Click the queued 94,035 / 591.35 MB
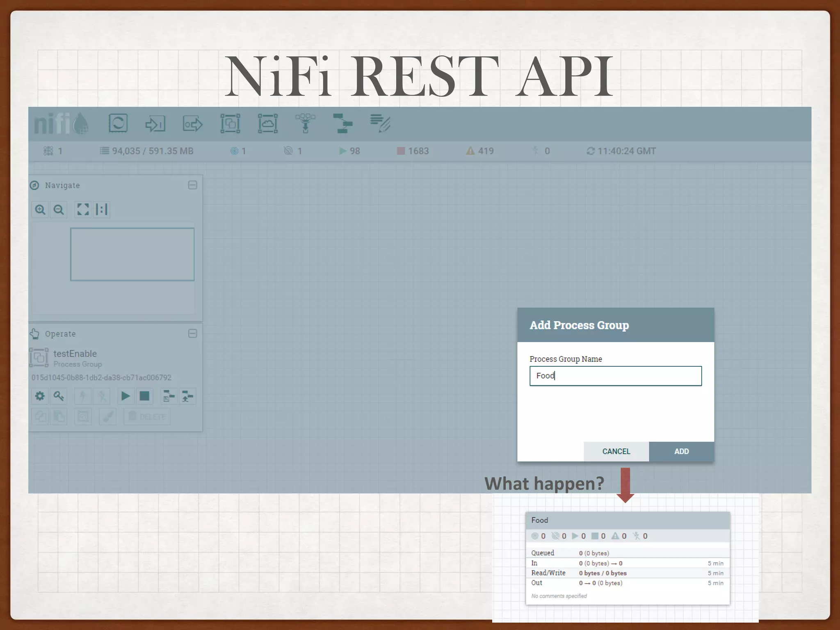 [x=146, y=151]
